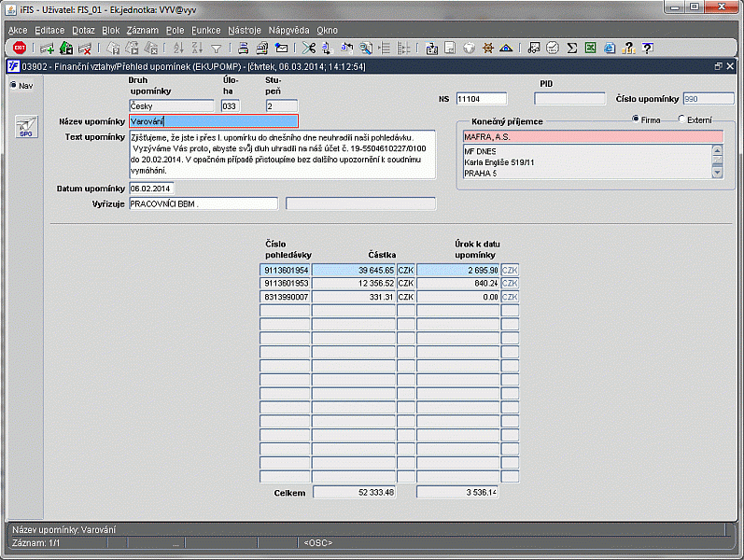This screenshot has width=744, height=560.
Task: Click the help icon with yellow figures
Action: click(x=628, y=48)
